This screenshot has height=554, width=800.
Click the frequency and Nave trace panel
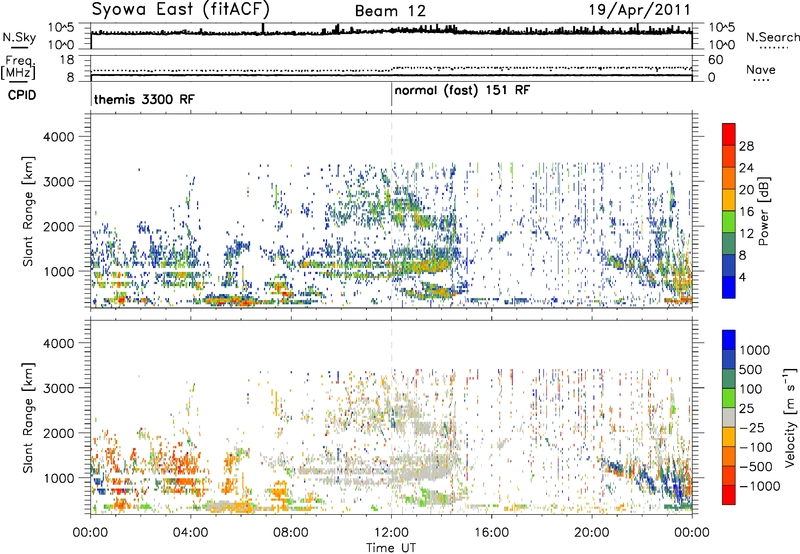[391, 68]
